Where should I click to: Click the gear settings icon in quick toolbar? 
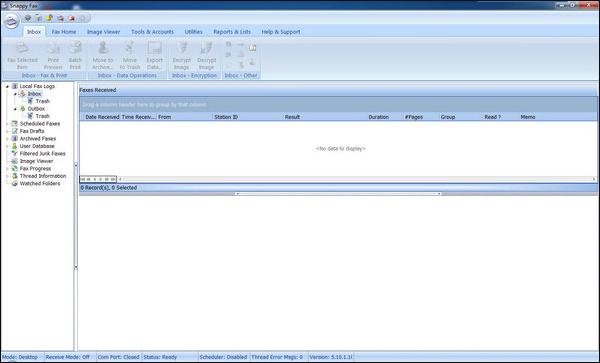tap(28, 18)
